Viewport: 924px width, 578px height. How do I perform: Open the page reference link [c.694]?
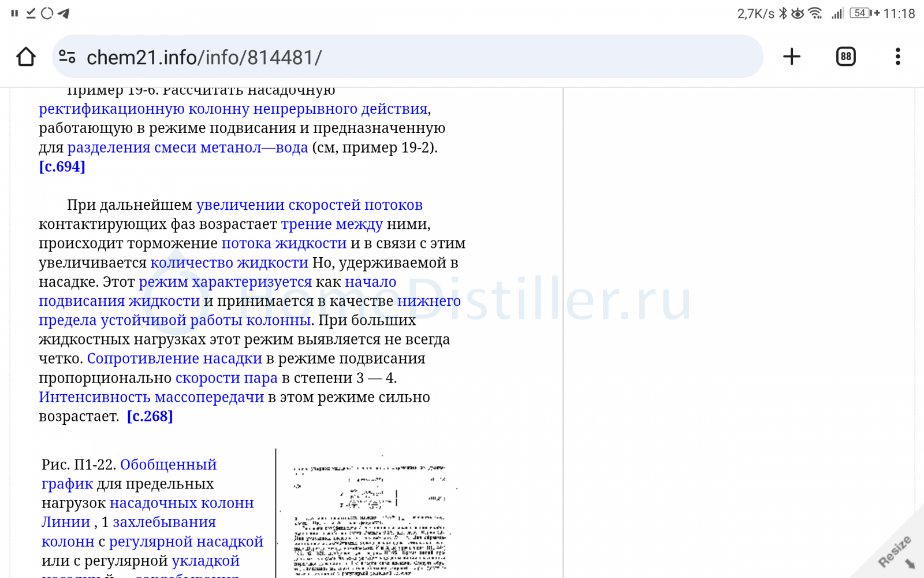[62, 166]
